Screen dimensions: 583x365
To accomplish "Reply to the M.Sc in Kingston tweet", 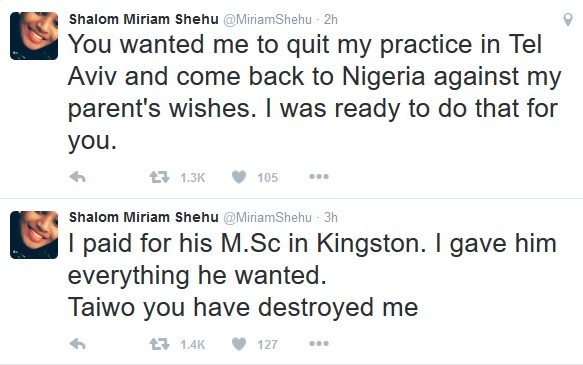I will coord(78,344).
